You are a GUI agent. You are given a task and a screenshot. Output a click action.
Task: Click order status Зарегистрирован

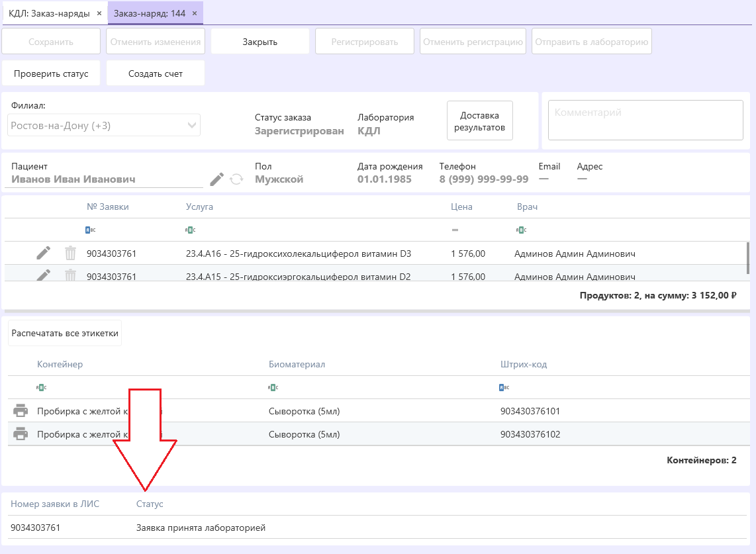tap(299, 131)
